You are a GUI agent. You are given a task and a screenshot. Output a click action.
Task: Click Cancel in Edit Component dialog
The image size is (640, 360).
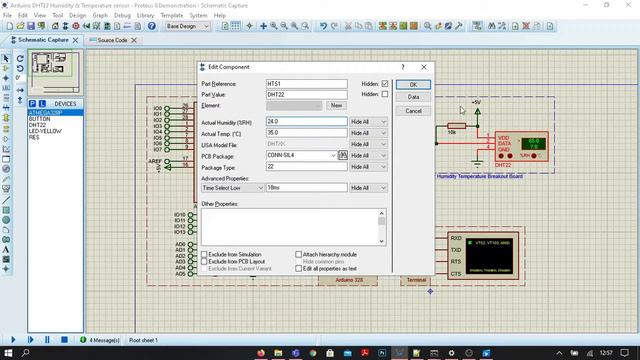[x=413, y=111]
